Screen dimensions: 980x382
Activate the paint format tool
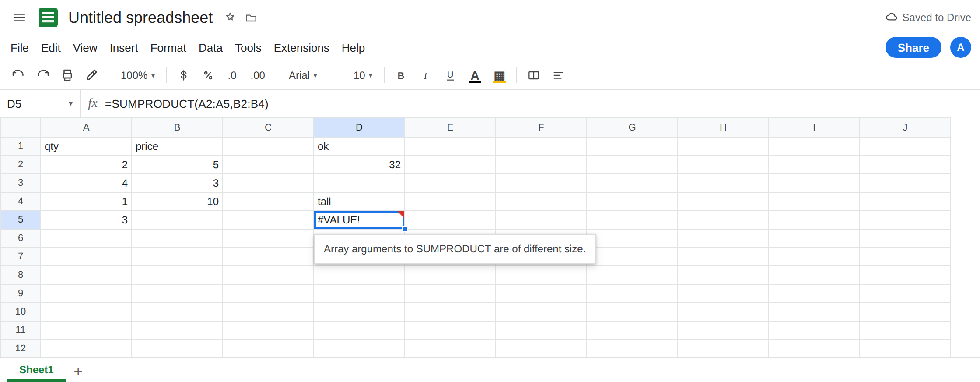point(91,75)
